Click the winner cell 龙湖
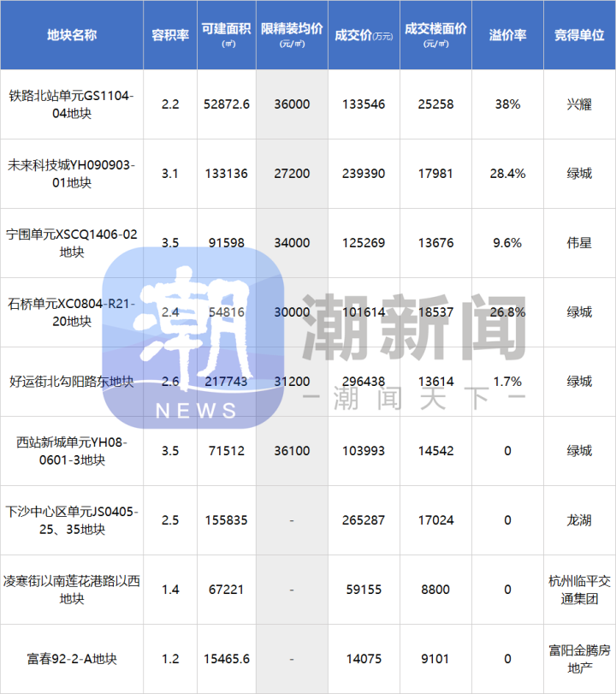Viewport: 616px width, 694px height. point(579,520)
